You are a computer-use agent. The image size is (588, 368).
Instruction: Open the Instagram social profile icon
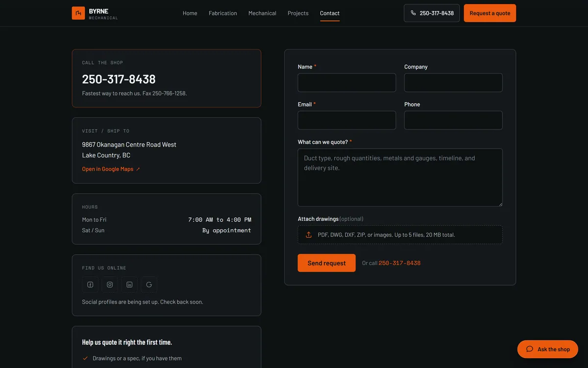click(110, 285)
